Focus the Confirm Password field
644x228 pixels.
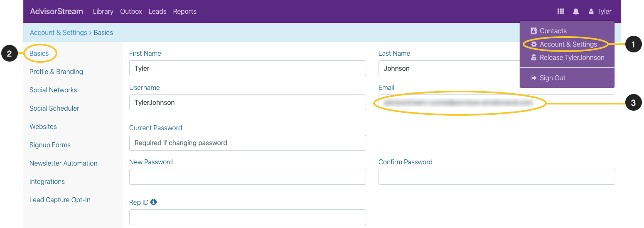click(497, 177)
